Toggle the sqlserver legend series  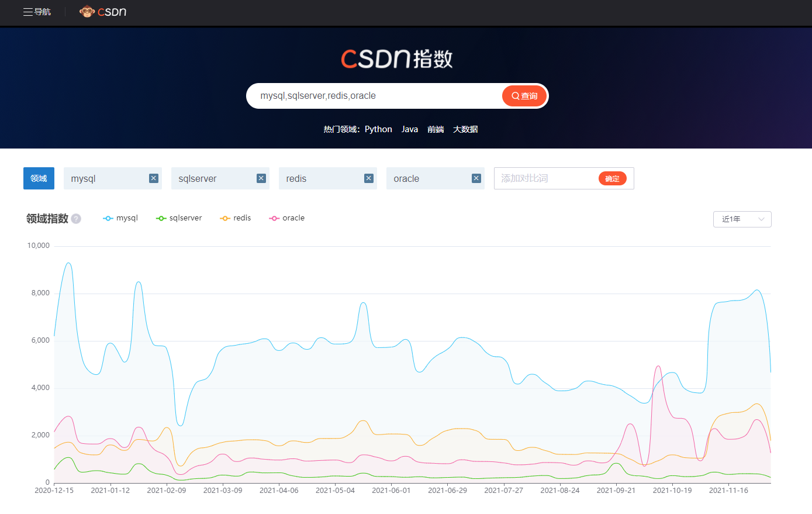coord(179,218)
